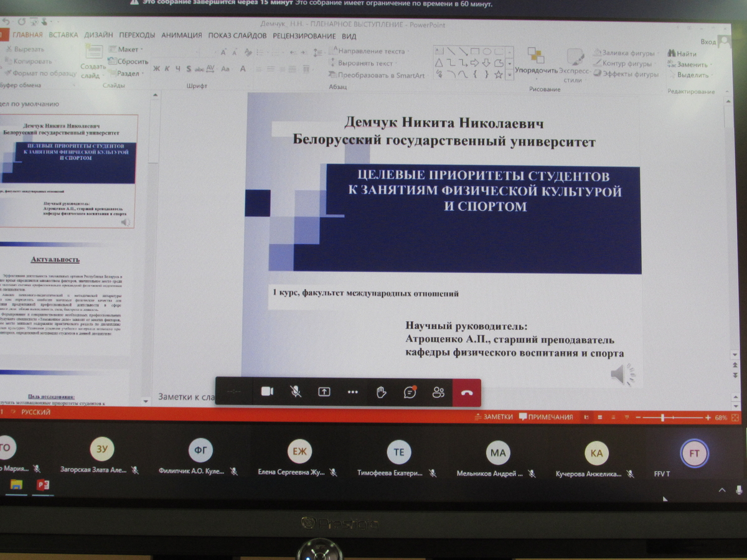The height and width of the screenshot is (560, 747).
Task: Select the down block arrow shape
Action: click(487, 63)
